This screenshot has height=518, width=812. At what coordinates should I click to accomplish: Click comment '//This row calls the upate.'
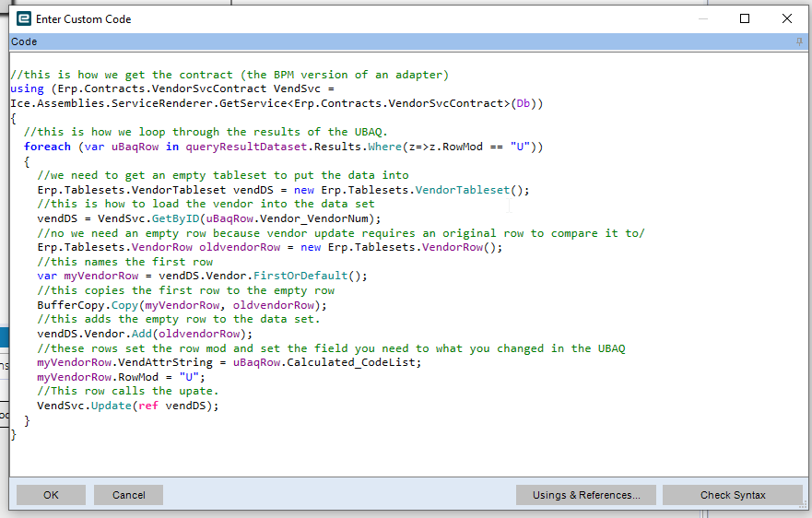(128, 391)
